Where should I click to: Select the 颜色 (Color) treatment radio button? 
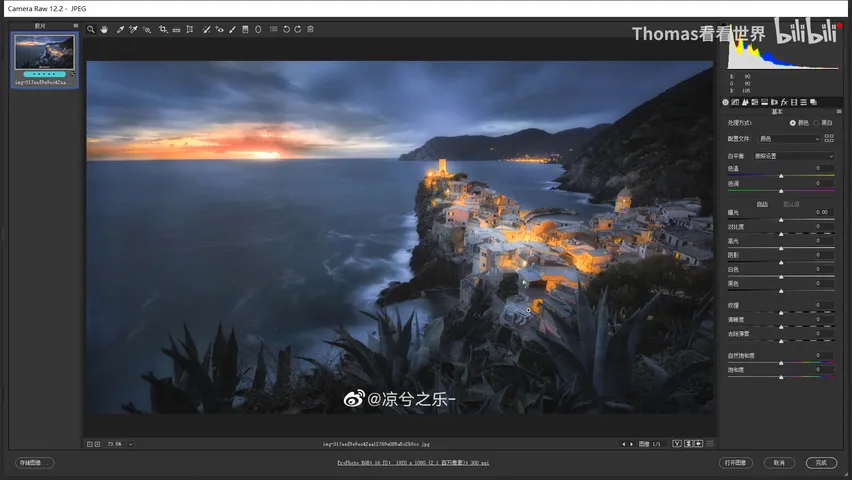[x=793, y=123]
